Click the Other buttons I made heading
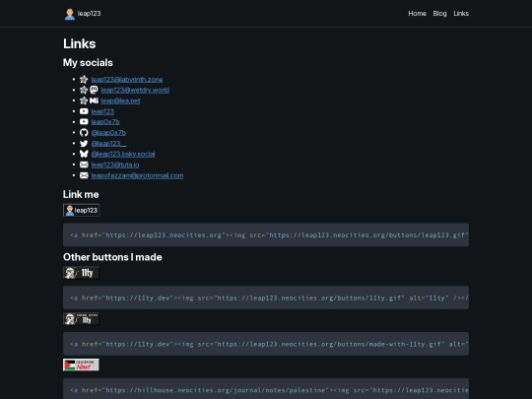The height and width of the screenshot is (399, 532). [112, 257]
